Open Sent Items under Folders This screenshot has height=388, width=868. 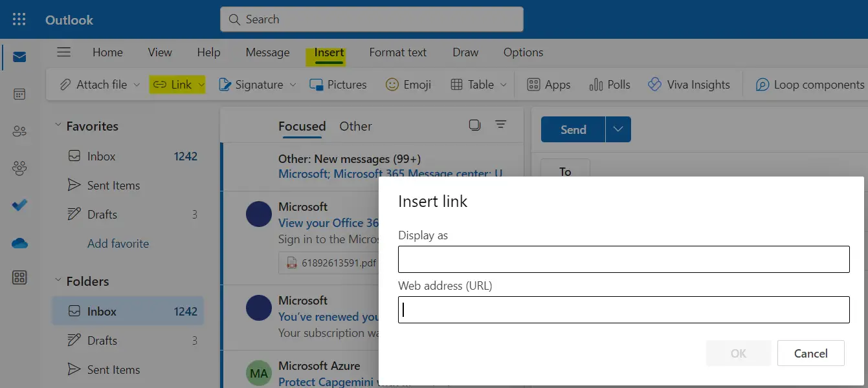pyautogui.click(x=128, y=370)
